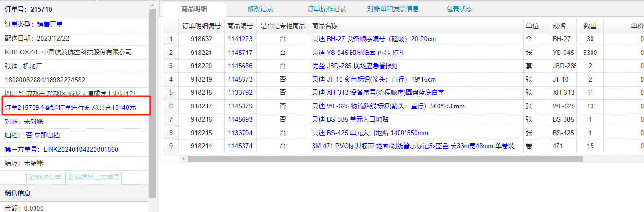Click the 金额: 0.0000 text

[x=24, y=208]
